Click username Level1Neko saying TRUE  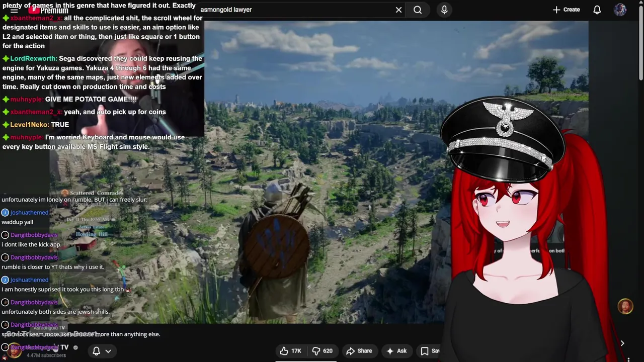coord(30,124)
